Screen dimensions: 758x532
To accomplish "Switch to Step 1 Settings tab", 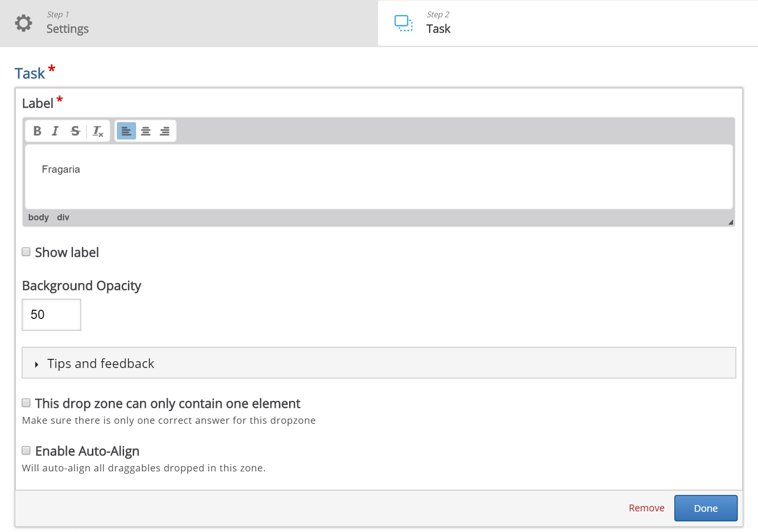I will 189,23.
